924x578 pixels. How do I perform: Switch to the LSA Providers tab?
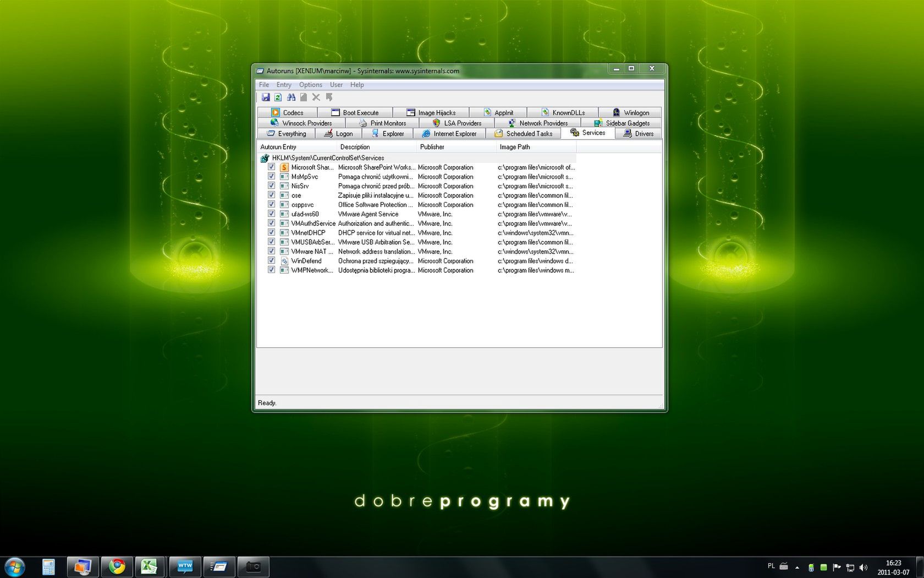pyautogui.click(x=457, y=123)
